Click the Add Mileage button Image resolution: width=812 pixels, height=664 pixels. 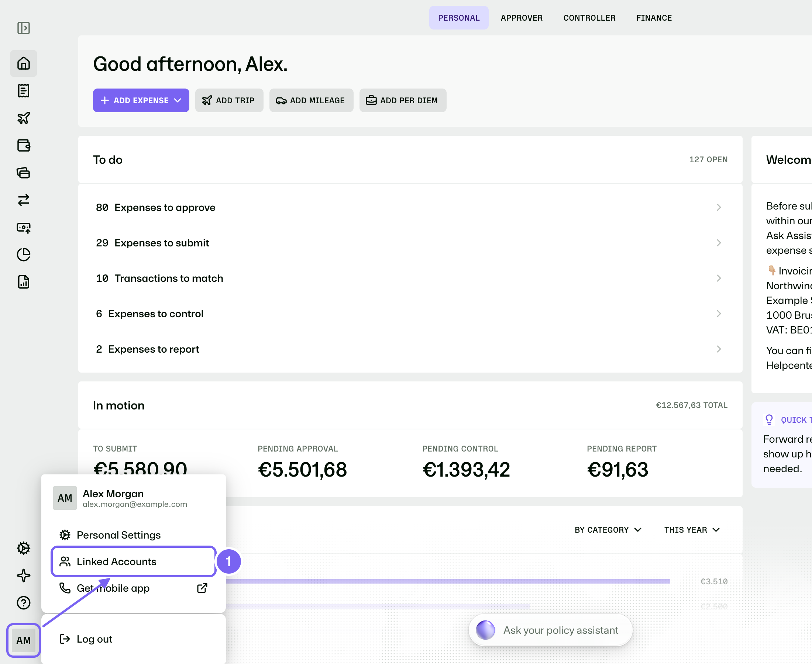(x=311, y=100)
